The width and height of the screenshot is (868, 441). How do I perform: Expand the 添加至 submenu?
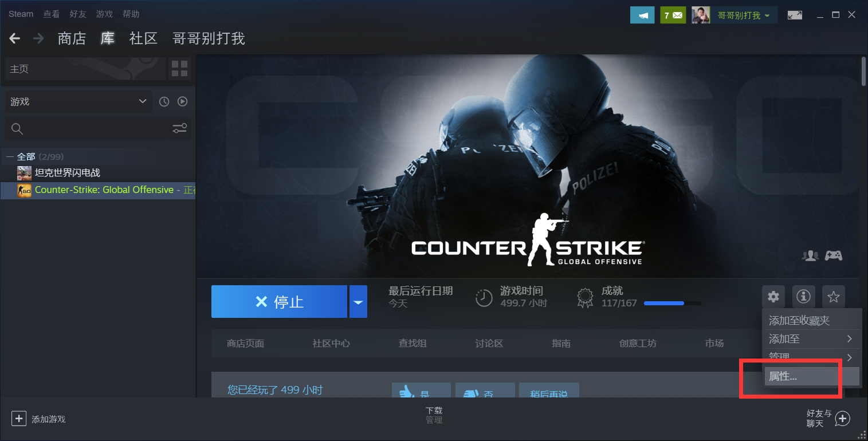(x=811, y=339)
